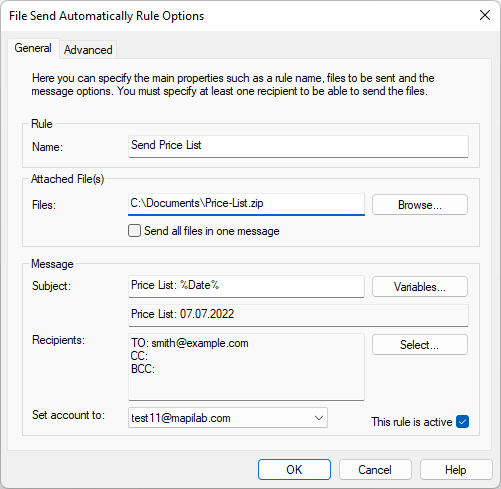
Task: Click the subject preview showing 07.07.2022
Action: (298, 315)
